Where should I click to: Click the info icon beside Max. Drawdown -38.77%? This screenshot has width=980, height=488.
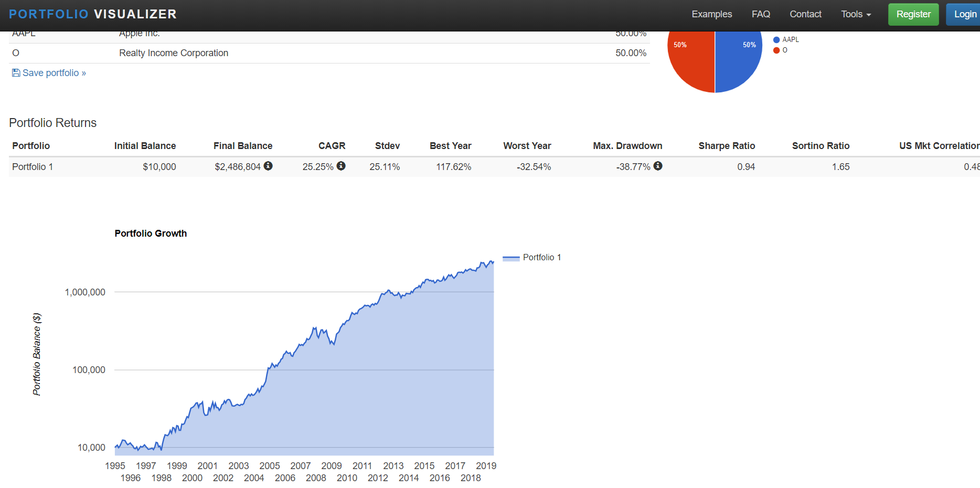(x=658, y=166)
